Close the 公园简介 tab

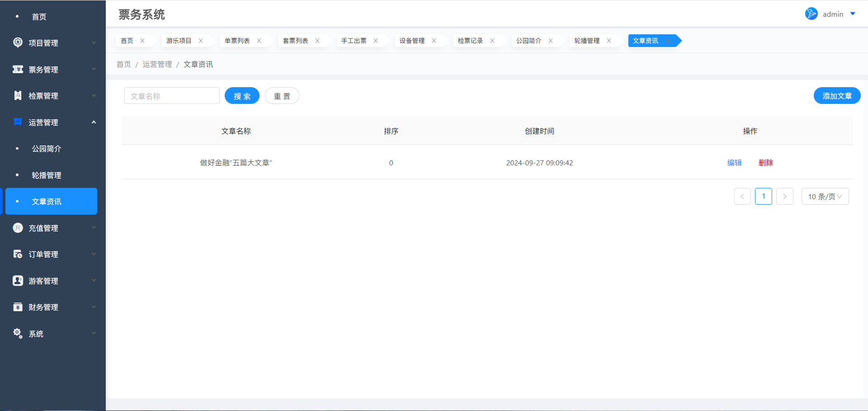pyautogui.click(x=551, y=41)
